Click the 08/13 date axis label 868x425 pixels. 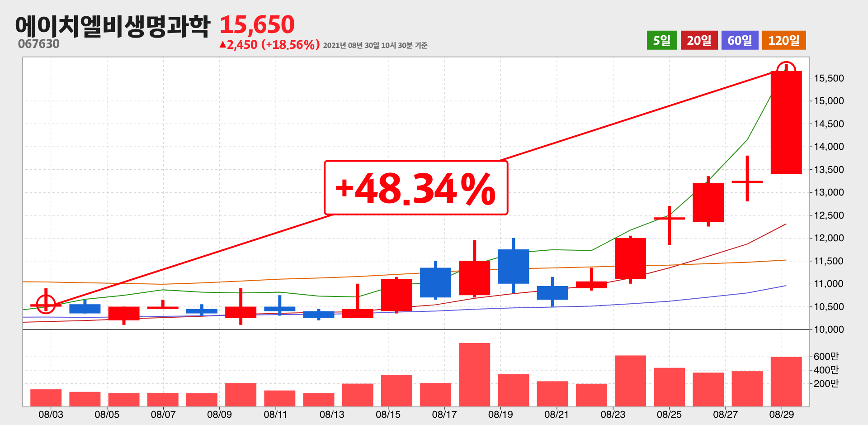332,414
